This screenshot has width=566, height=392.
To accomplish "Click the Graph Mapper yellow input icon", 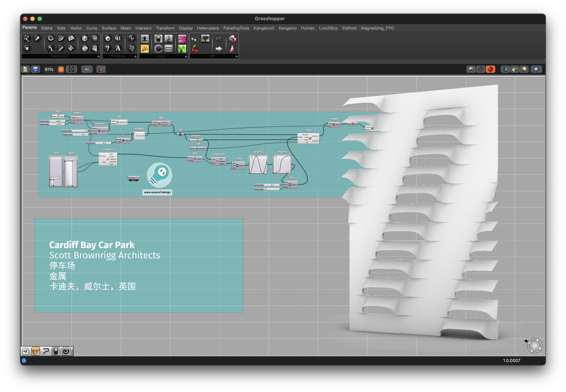I will tap(145, 49).
